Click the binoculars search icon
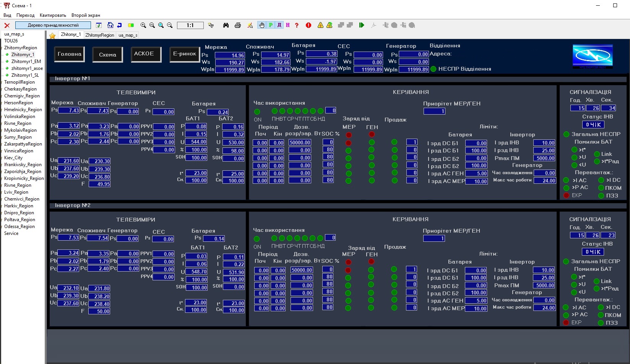The height and width of the screenshot is (364, 630). pos(226,25)
